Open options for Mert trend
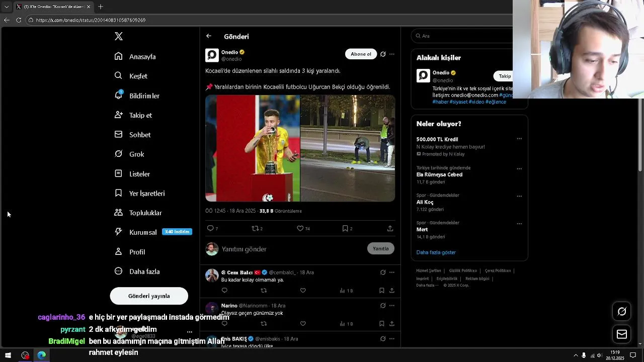 tap(519, 224)
